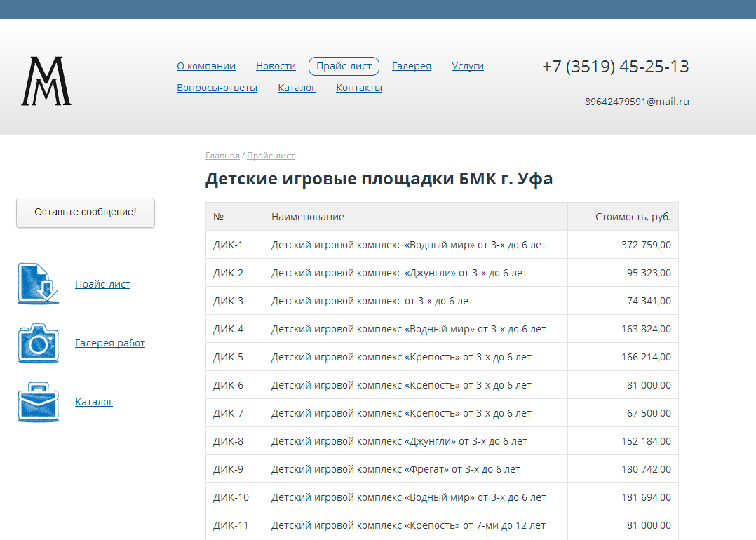The image size is (756, 540).
Task: Click the Наименование column header
Action: pyautogui.click(x=416, y=217)
